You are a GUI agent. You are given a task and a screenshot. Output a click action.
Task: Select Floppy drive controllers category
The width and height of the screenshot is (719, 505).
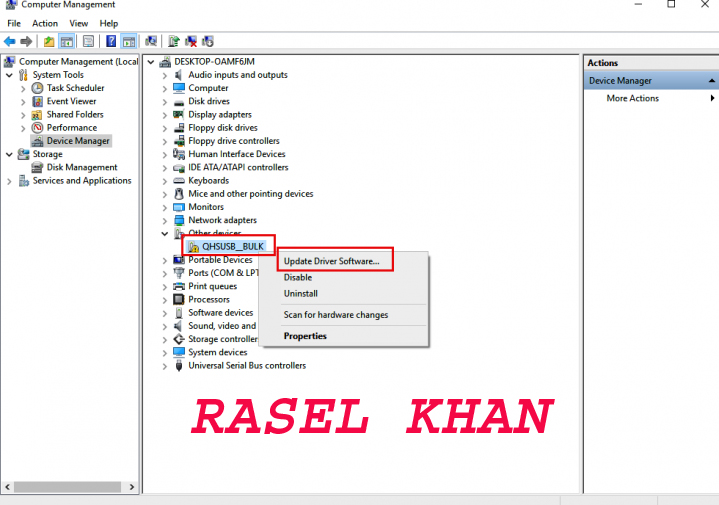pos(234,141)
